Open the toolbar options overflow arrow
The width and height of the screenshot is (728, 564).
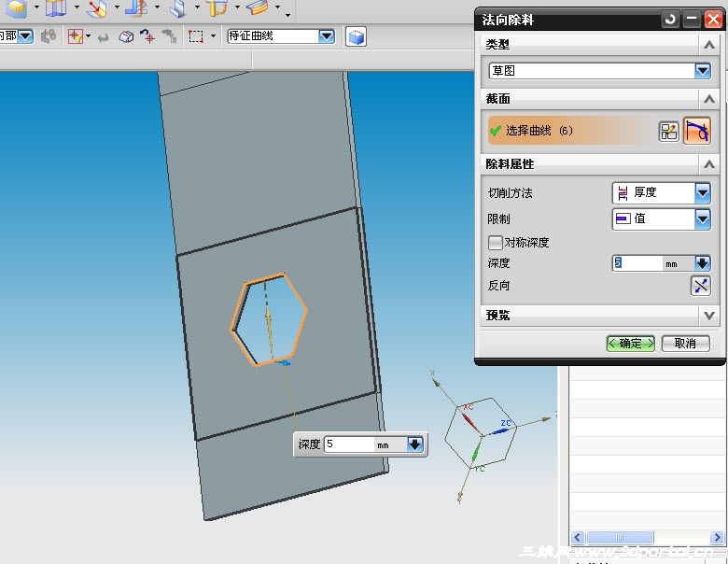(288, 15)
